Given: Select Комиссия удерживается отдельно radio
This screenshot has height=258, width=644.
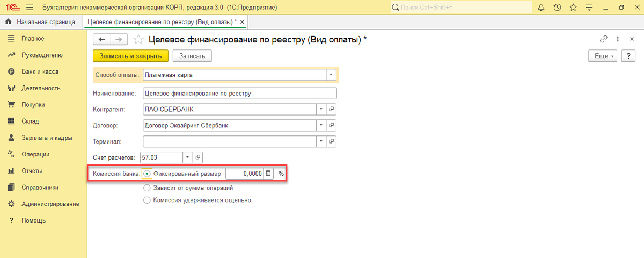Looking at the screenshot, I should [147, 200].
